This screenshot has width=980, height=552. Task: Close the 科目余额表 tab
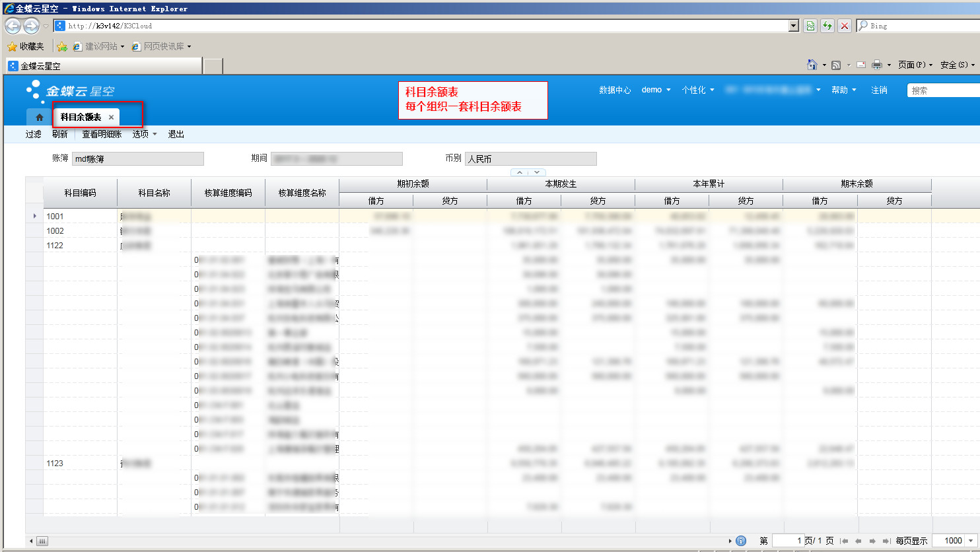[111, 117]
